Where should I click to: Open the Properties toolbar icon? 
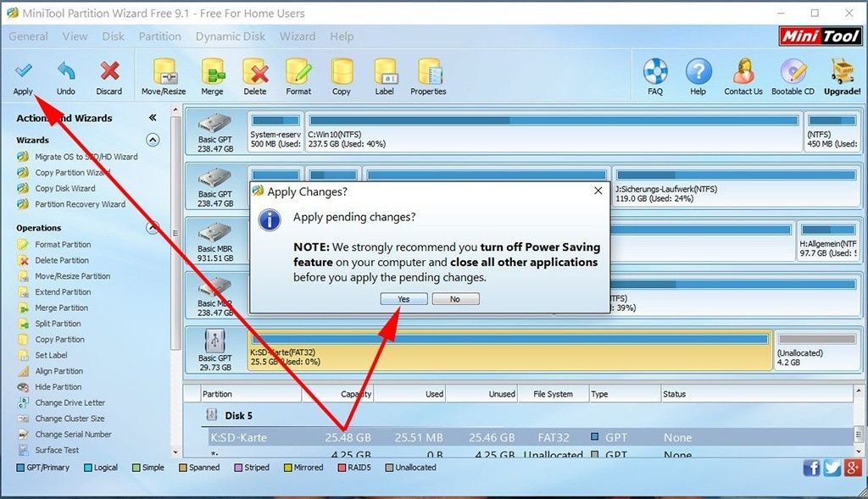(x=429, y=72)
